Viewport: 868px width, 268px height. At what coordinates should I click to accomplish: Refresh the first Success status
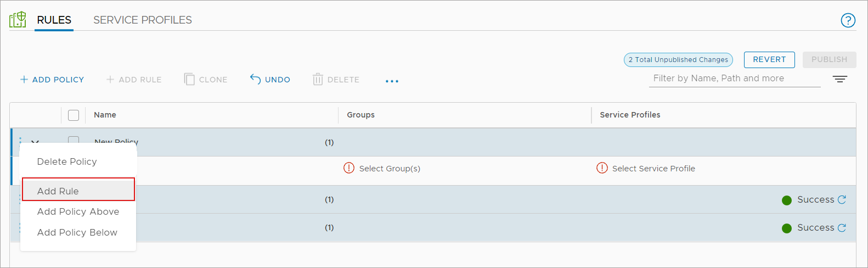(x=842, y=199)
